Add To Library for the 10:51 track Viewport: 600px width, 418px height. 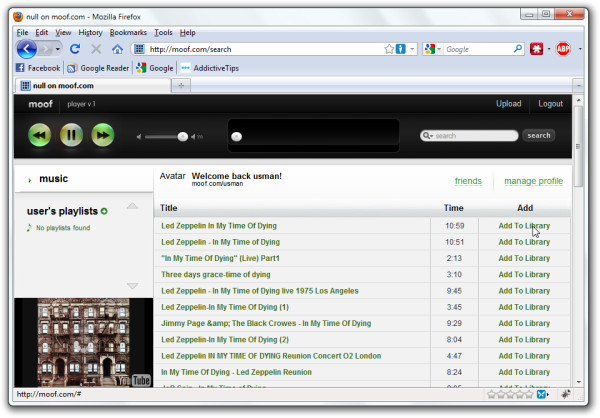[524, 242]
